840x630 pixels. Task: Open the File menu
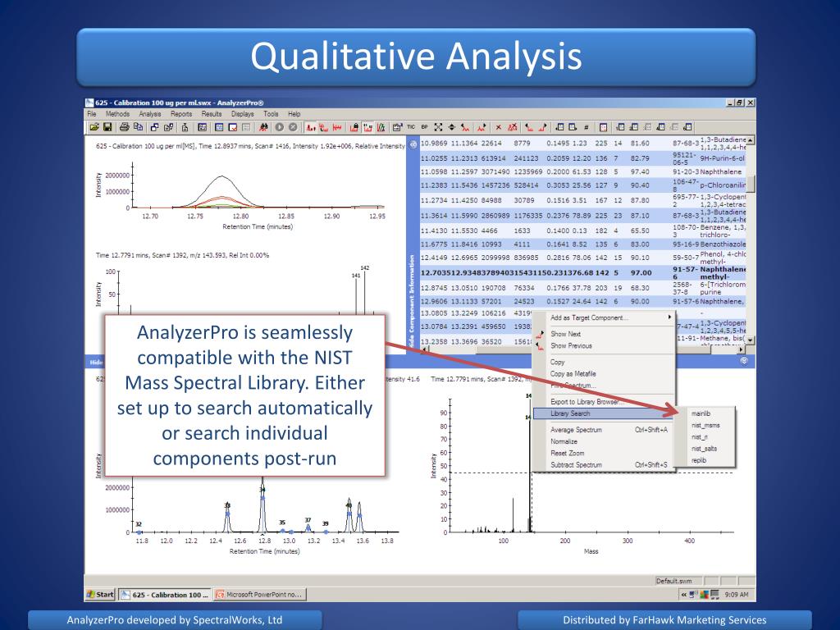[x=92, y=114]
